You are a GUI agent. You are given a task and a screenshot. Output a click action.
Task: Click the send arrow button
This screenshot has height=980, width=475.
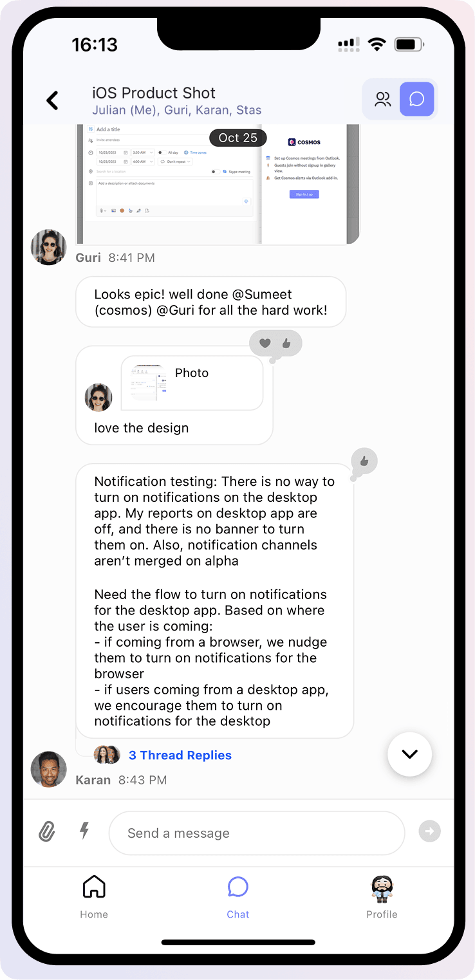click(x=429, y=831)
